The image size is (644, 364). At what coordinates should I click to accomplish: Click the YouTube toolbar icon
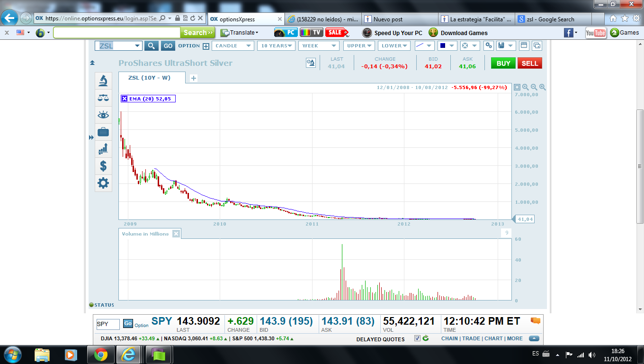tap(596, 33)
